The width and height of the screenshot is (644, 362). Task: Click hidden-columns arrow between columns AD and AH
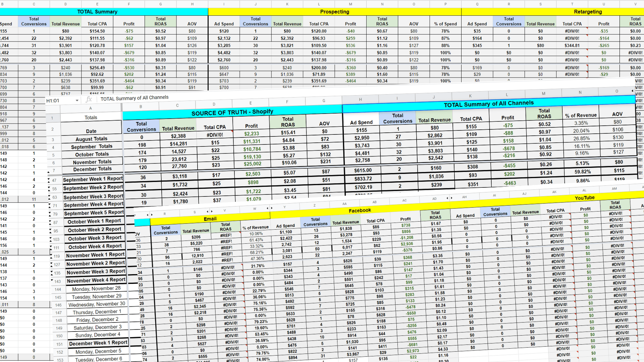click(x=449, y=198)
